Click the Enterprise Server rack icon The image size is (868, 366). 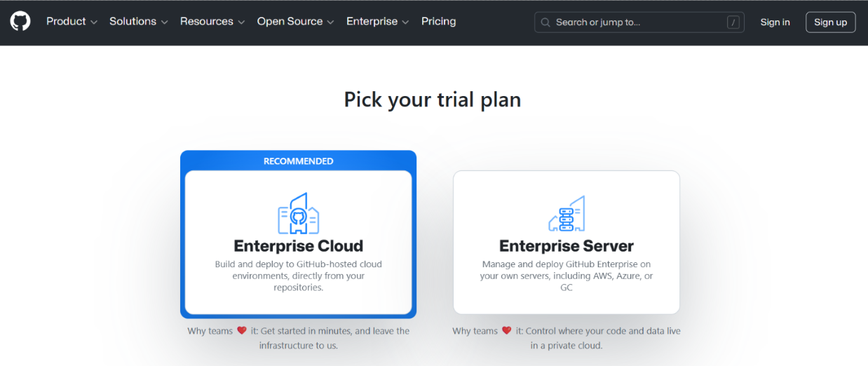pyautogui.click(x=567, y=214)
